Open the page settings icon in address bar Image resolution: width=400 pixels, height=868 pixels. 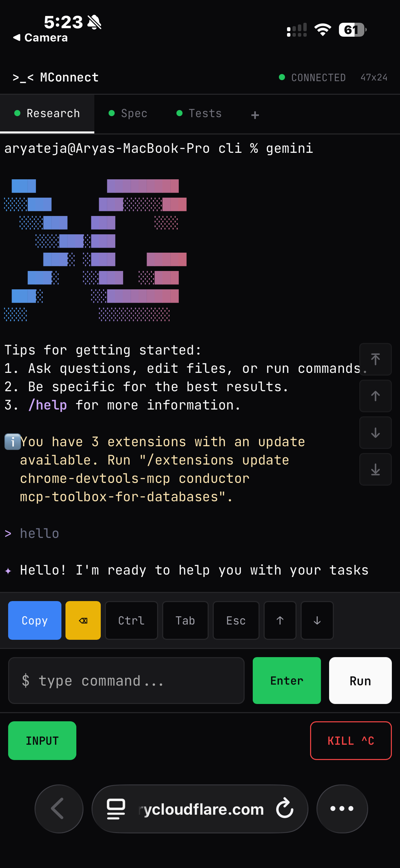[x=116, y=809]
